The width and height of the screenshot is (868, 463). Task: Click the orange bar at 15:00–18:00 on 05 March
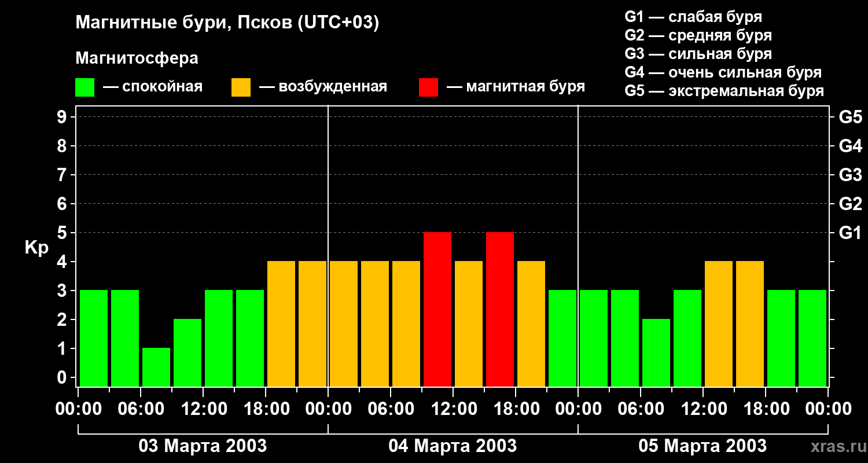click(750, 324)
